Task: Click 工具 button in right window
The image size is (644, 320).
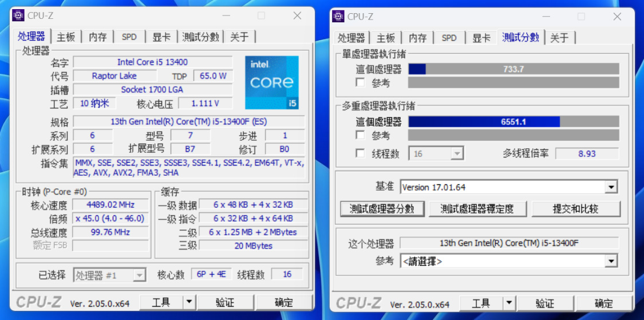Action: point(481,303)
